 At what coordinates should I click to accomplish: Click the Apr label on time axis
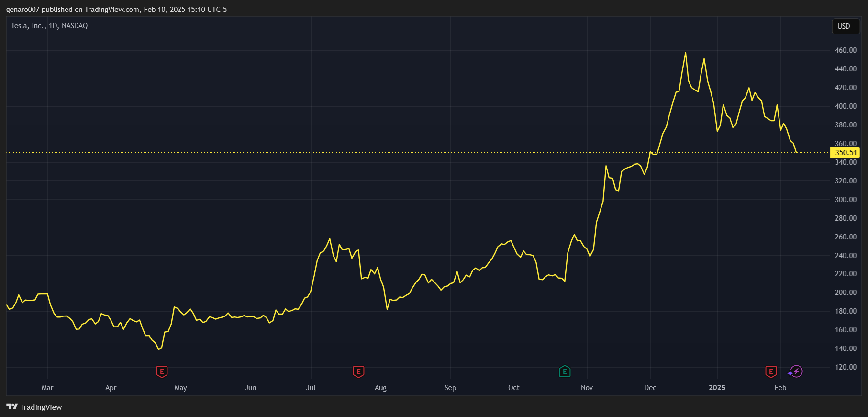coord(111,388)
